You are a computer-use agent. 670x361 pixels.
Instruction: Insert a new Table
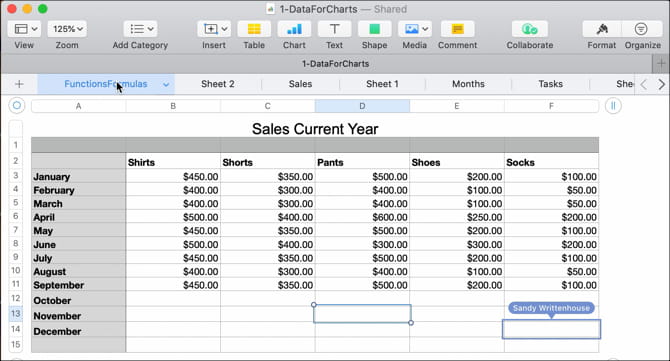(x=254, y=29)
